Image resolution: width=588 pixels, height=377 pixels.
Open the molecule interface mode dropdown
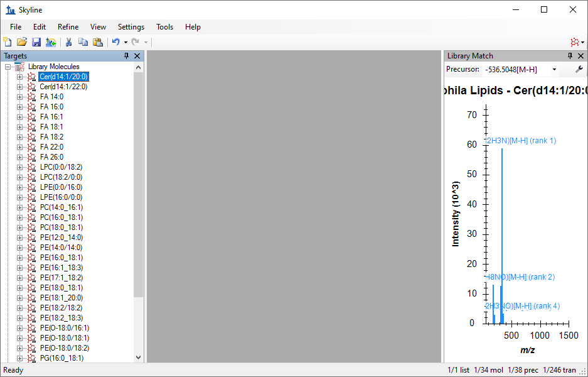[x=577, y=42]
